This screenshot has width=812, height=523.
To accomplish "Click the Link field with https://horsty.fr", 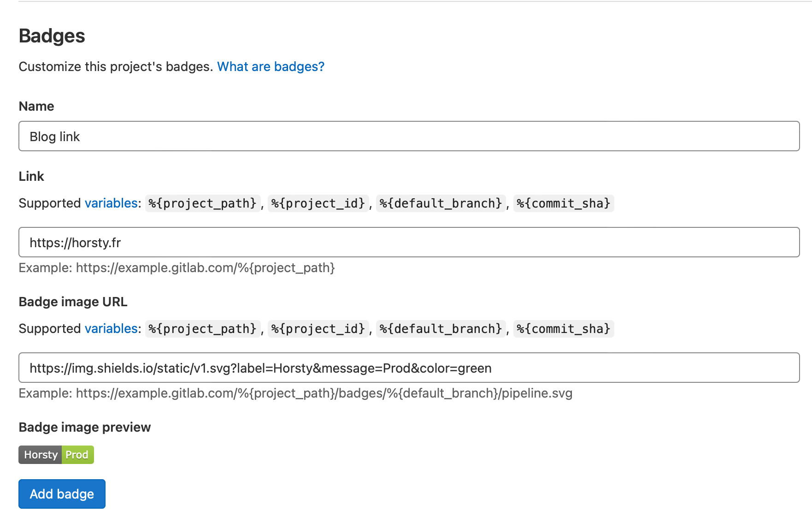I will 409,242.
